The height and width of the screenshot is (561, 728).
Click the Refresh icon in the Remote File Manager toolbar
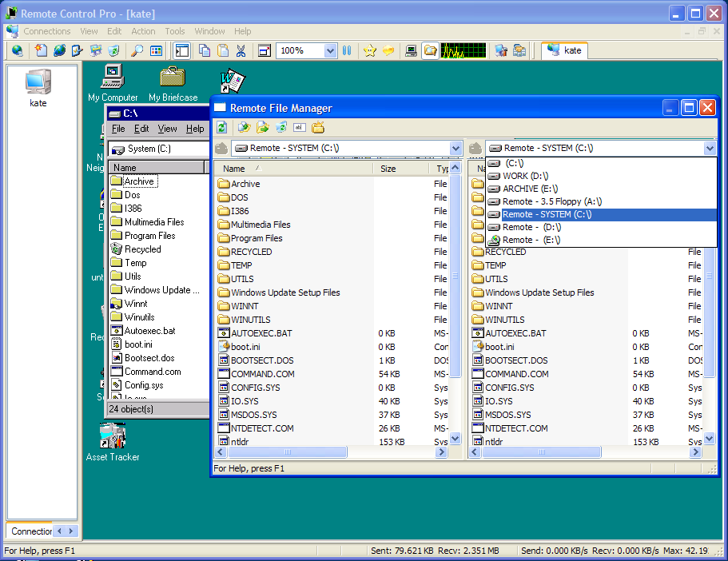click(222, 127)
